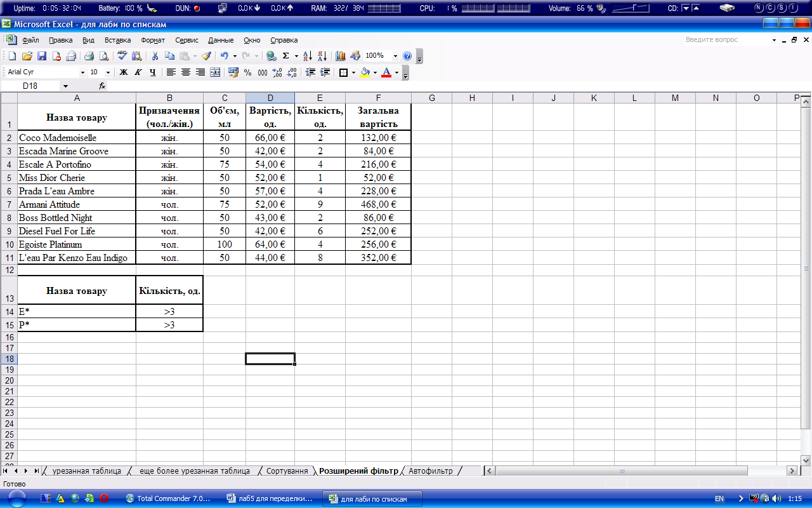Toggle bold Ж formatting
812x508 pixels.
coord(124,72)
